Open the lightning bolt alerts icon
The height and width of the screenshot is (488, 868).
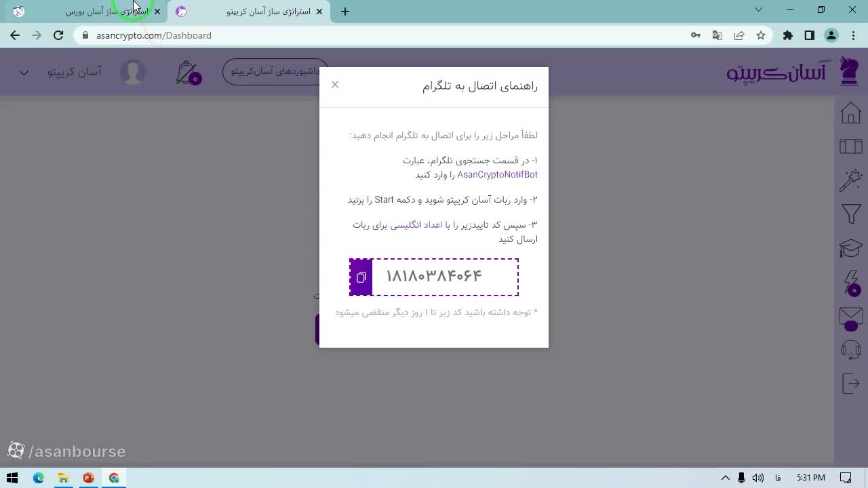click(x=851, y=283)
